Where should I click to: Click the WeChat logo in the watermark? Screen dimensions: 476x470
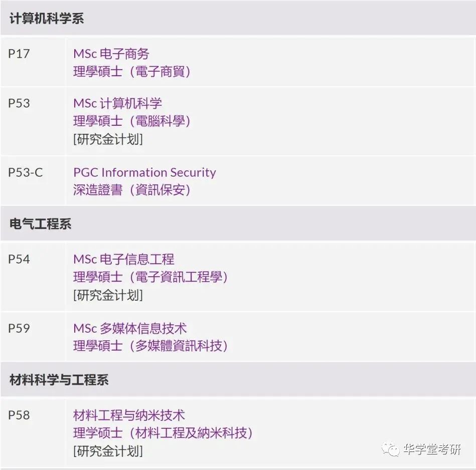coord(391,449)
